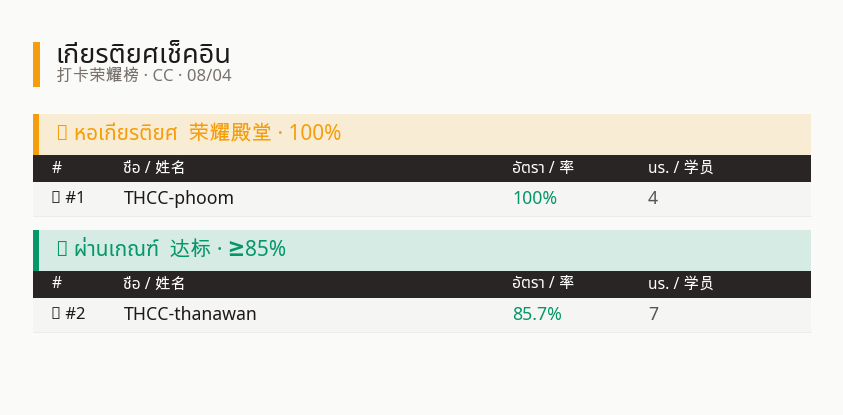Select the THCC-phoom name entry
The height and width of the screenshot is (415, 843).
(x=179, y=198)
